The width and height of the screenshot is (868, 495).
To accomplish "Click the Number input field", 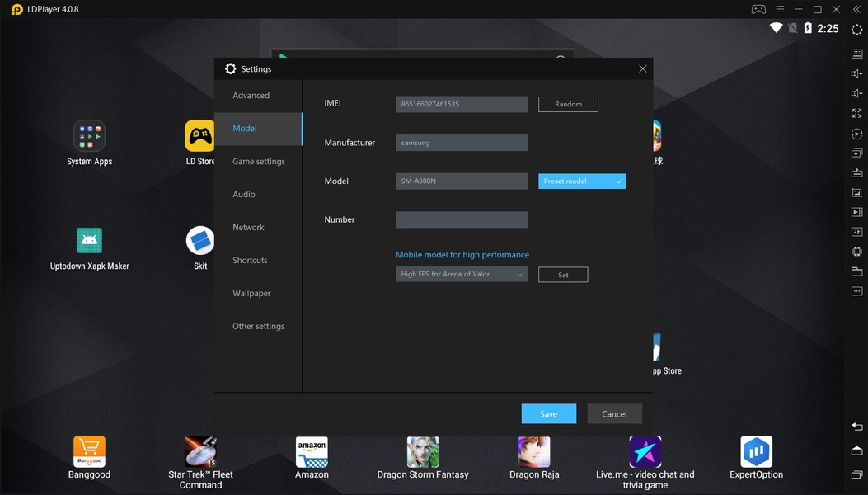I will (x=461, y=220).
